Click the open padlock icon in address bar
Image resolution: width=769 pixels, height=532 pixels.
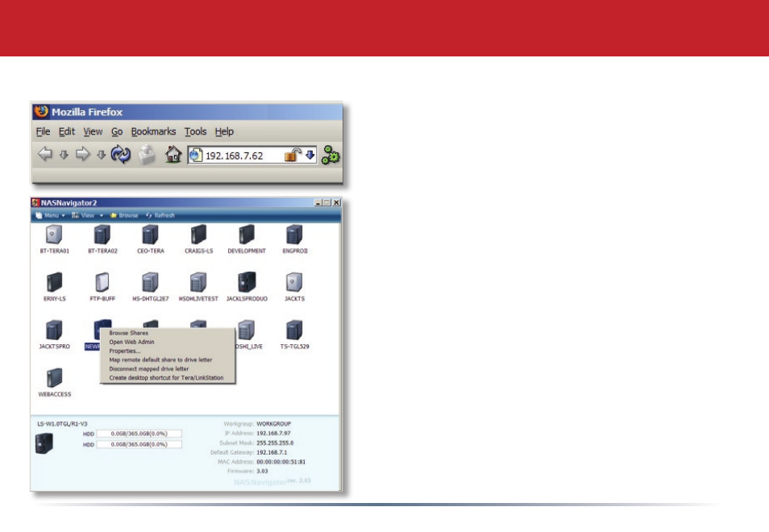(x=293, y=155)
